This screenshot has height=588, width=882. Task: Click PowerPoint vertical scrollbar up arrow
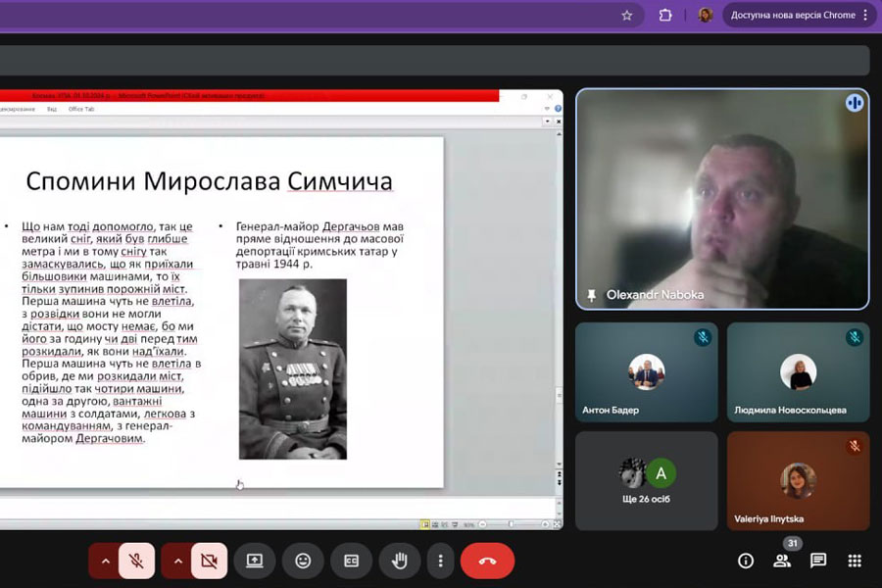coord(559,134)
